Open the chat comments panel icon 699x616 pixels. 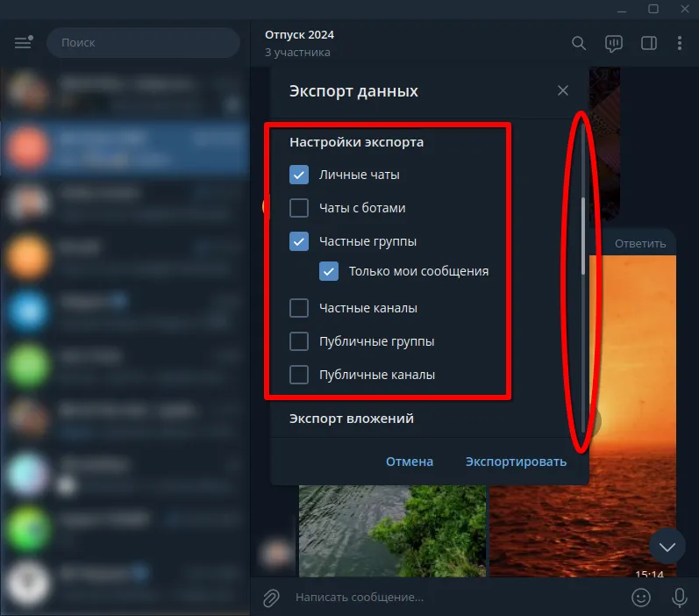pos(613,43)
